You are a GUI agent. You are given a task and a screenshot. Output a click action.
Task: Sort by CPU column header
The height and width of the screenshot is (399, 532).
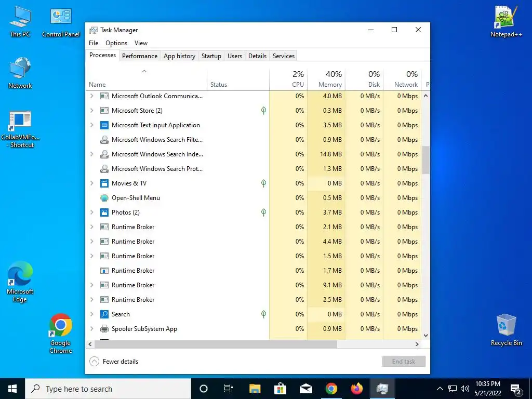coord(288,79)
